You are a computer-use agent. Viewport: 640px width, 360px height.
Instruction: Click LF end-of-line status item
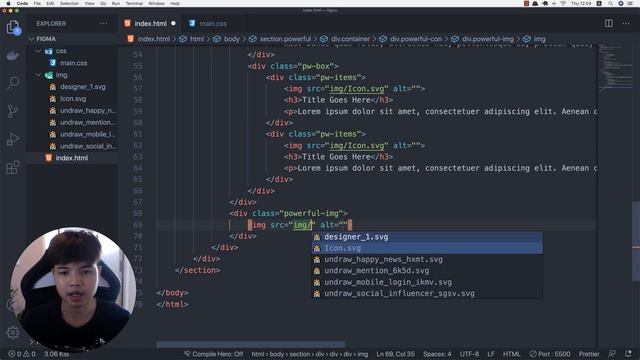click(491, 354)
